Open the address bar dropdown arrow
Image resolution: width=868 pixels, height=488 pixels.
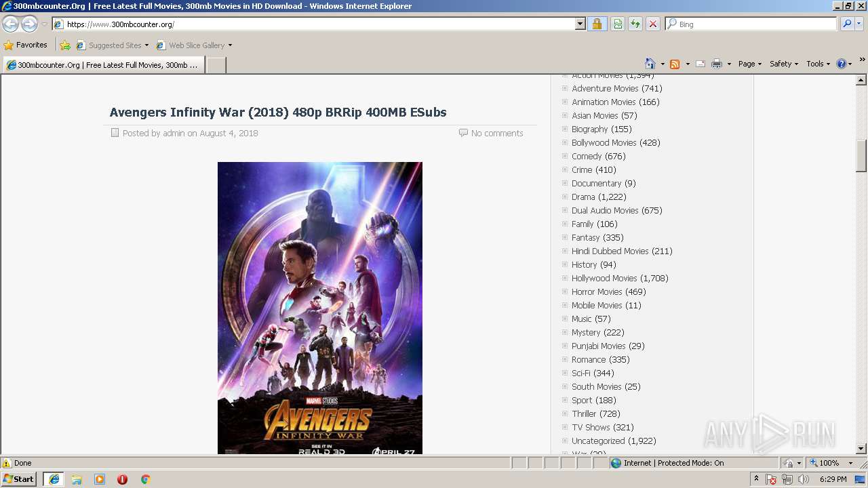click(x=580, y=24)
